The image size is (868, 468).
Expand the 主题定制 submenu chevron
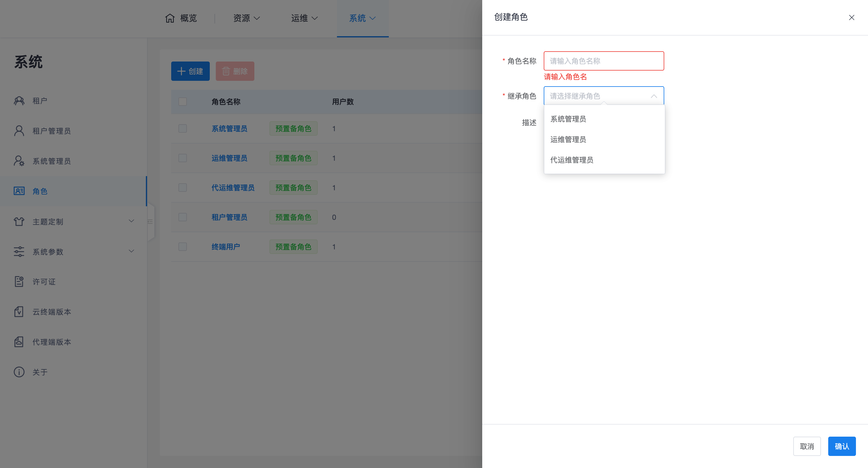131,221
